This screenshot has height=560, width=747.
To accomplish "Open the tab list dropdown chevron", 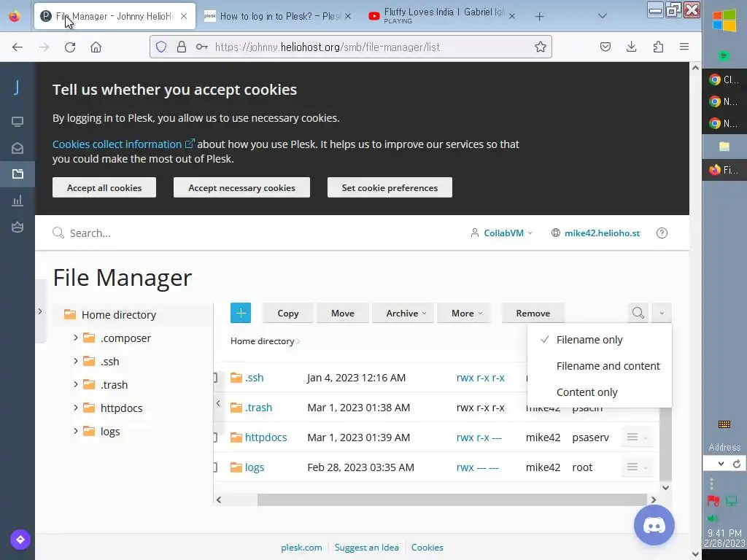I will click(602, 16).
